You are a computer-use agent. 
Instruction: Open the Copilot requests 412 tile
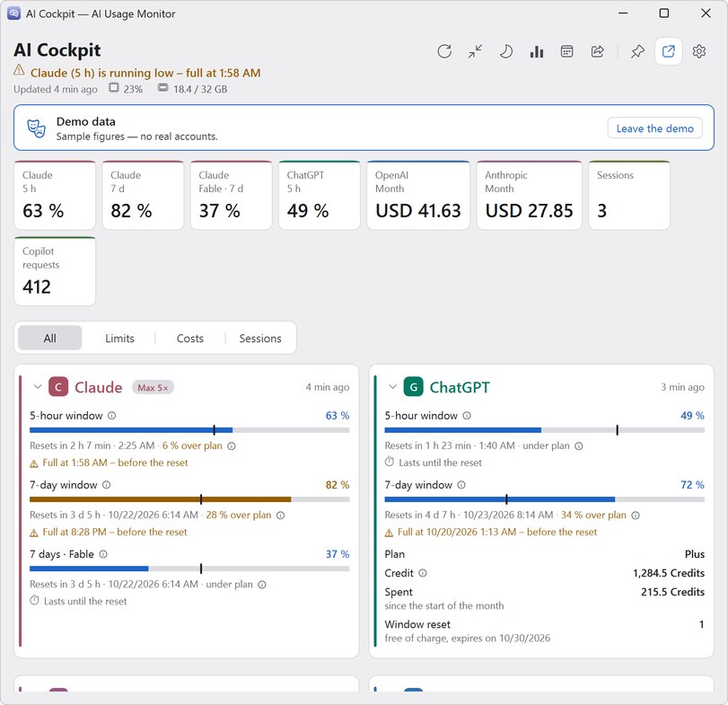[55, 271]
